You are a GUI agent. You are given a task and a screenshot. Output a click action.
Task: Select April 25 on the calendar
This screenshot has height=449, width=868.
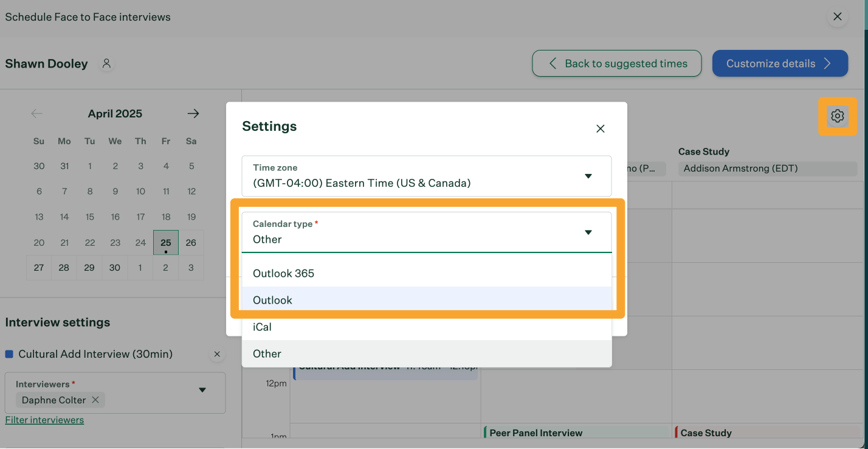click(x=165, y=243)
